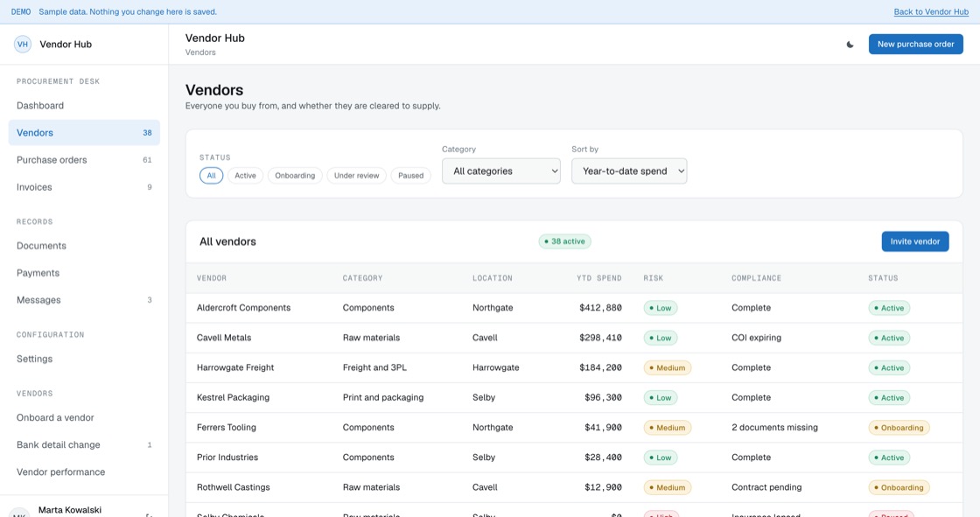Click the New purchase order button

click(915, 45)
